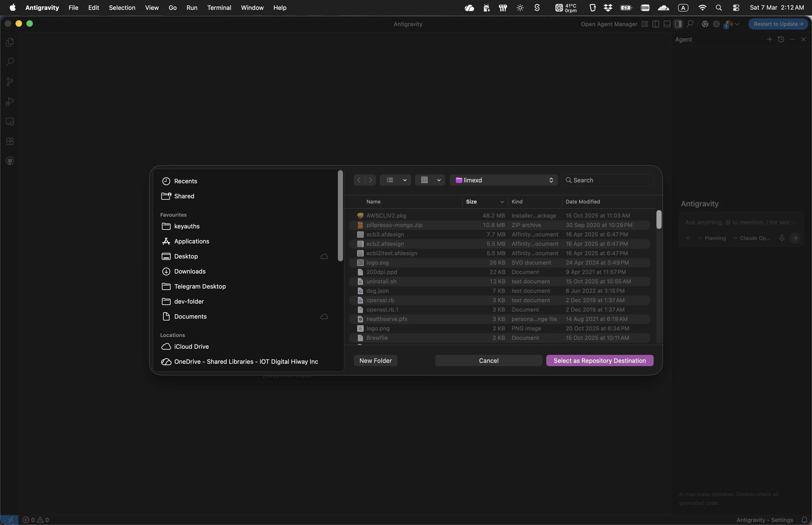Open notifications bell in the status bar
Screen dimensions: 812x525
click(804, 520)
